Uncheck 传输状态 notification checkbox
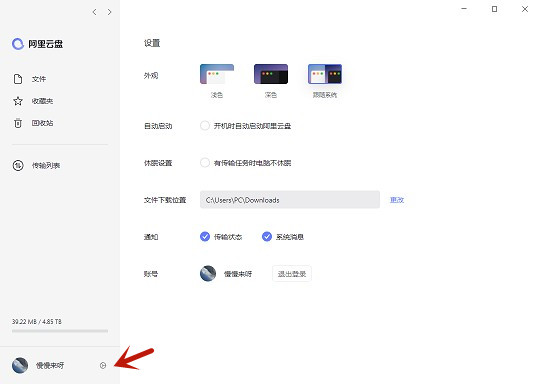Image resolution: width=540 pixels, height=384 pixels. 205,237
